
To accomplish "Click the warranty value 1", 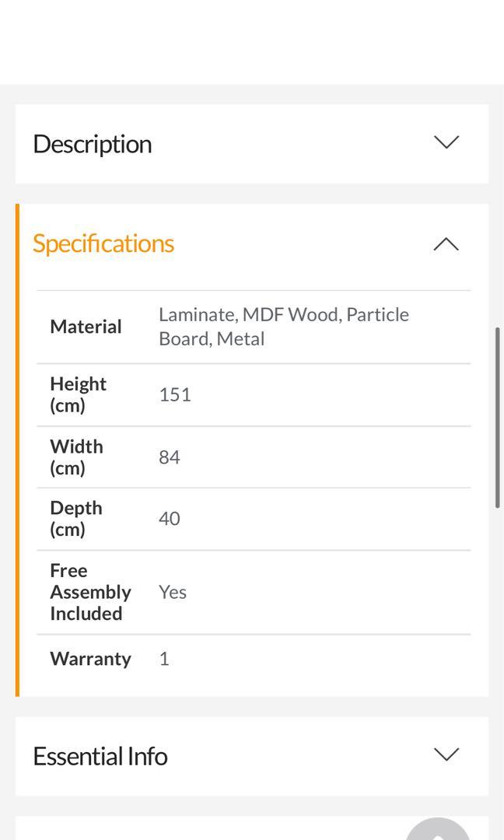I will point(164,659).
